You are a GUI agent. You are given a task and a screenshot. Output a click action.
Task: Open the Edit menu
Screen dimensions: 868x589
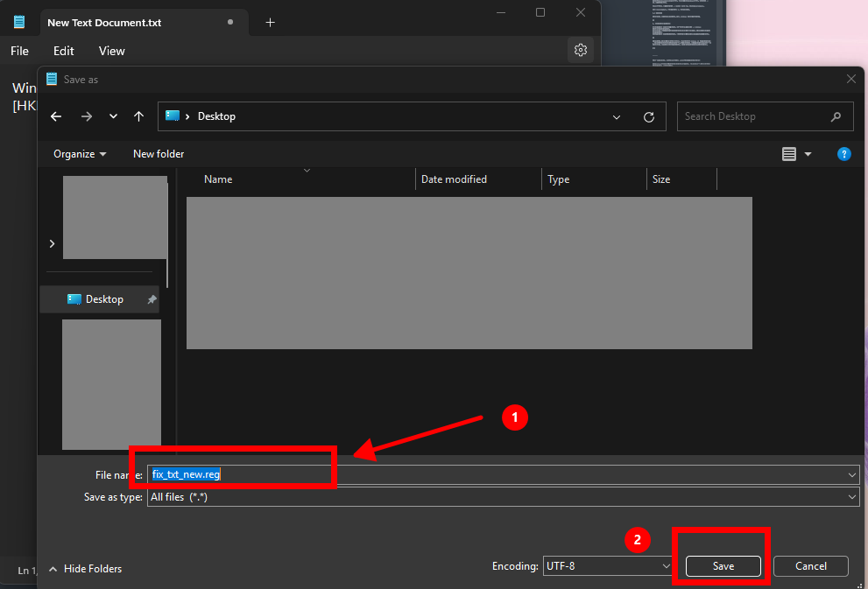pos(64,51)
